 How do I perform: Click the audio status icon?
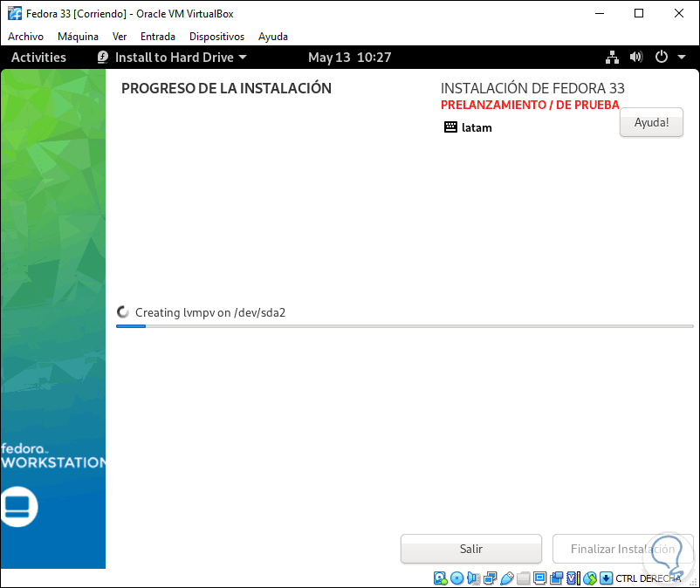tap(474, 578)
